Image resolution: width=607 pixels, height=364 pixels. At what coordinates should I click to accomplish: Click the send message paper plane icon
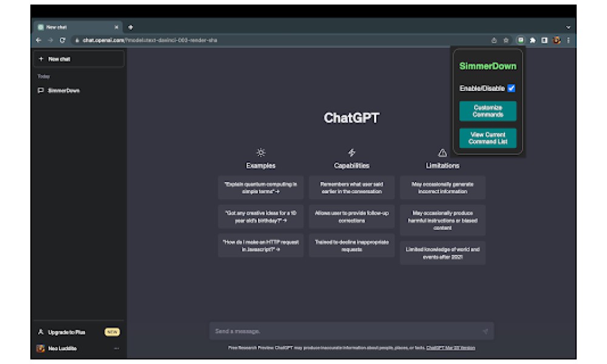[x=485, y=331]
